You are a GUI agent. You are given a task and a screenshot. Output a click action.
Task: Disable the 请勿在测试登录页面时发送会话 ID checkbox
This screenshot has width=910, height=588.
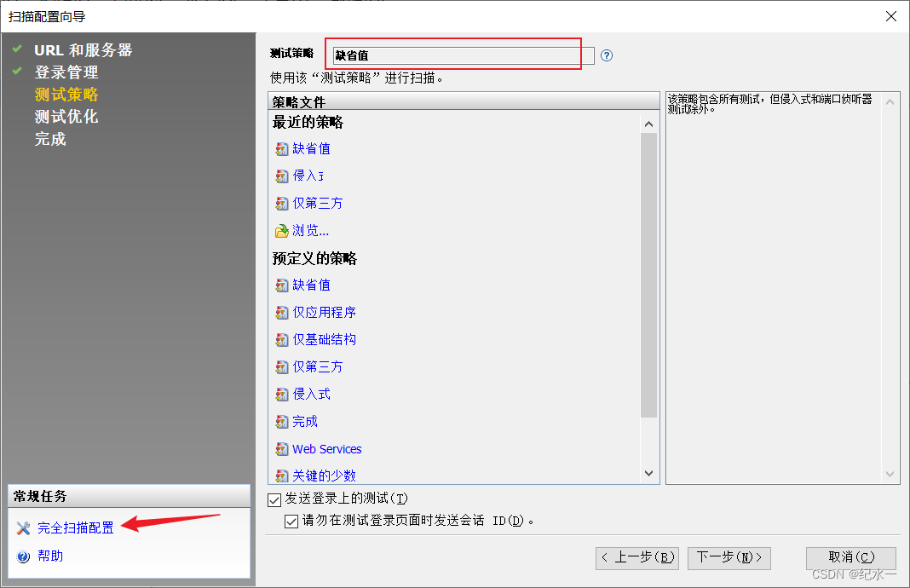tap(291, 520)
